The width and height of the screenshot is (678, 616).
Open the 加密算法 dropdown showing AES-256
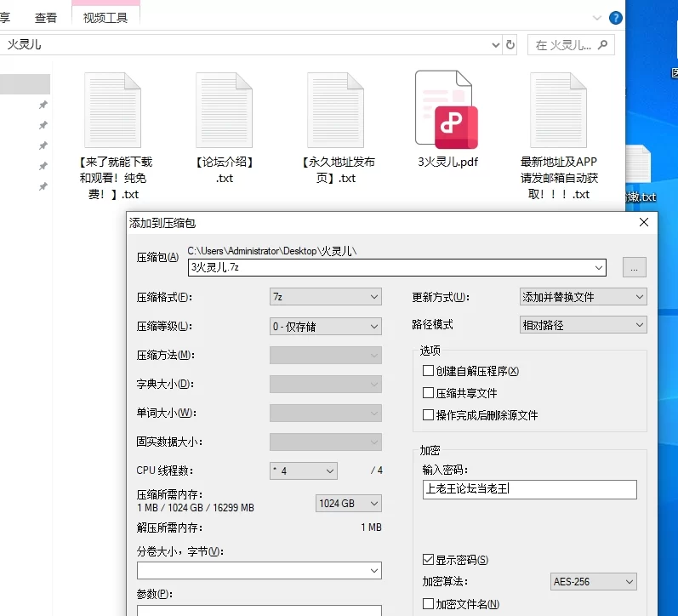tap(593, 582)
